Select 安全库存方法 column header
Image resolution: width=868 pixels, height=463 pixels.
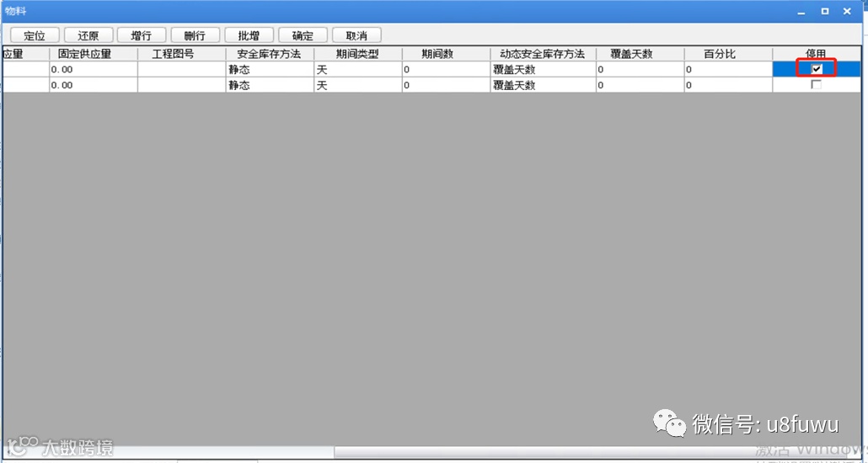(x=270, y=54)
